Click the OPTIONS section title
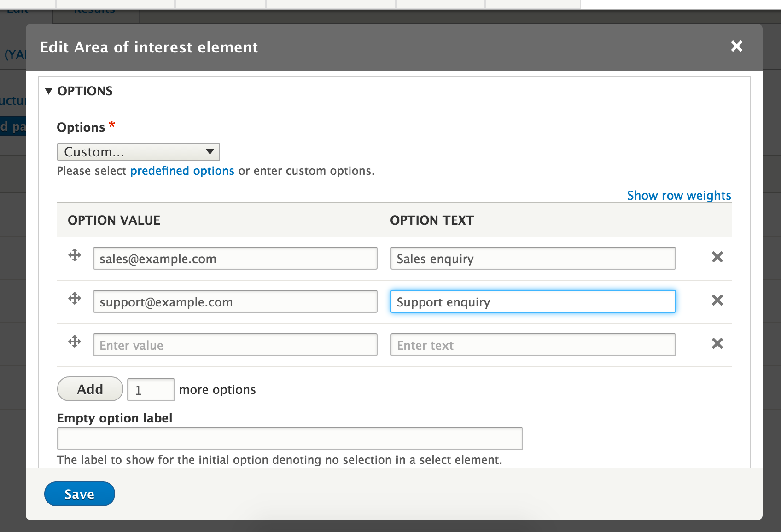 (x=85, y=91)
